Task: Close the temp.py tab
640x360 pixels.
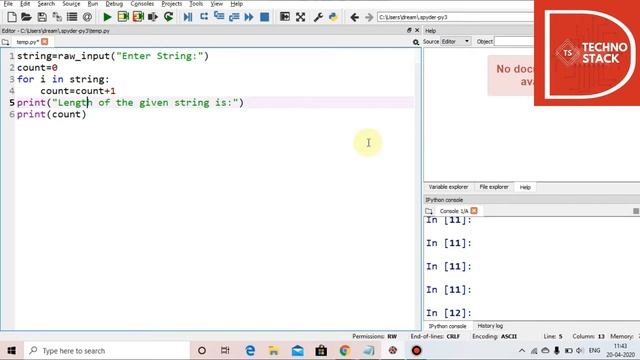Action: (44, 42)
